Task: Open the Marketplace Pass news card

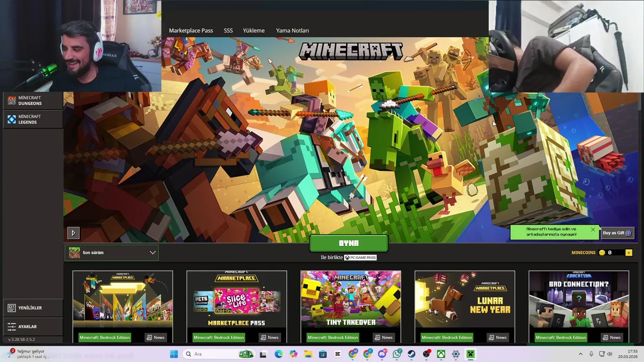Action: (x=237, y=307)
